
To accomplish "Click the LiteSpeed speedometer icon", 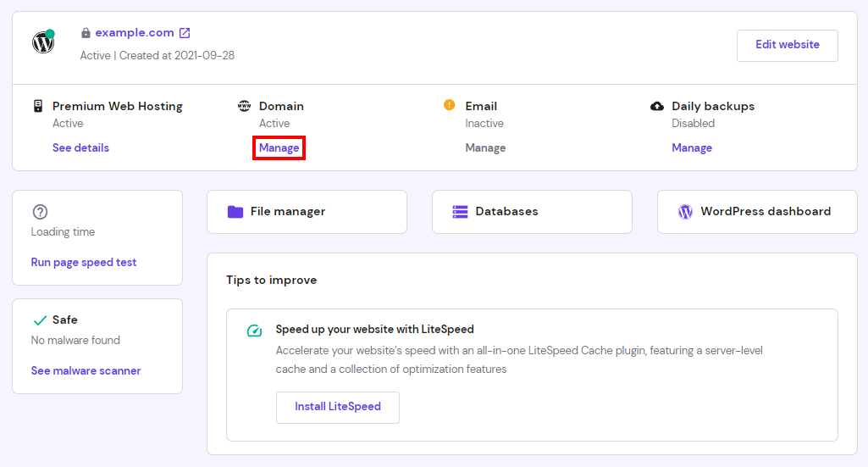I will (x=254, y=331).
